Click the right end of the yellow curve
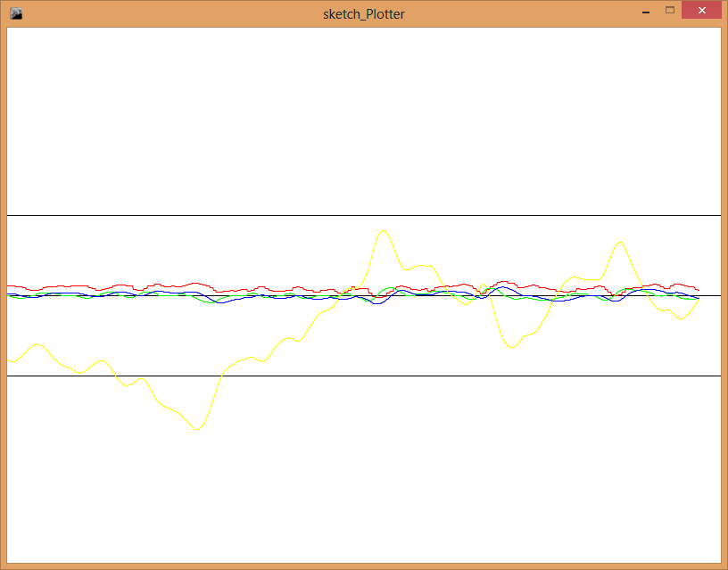This screenshot has height=570, width=728. [699, 299]
